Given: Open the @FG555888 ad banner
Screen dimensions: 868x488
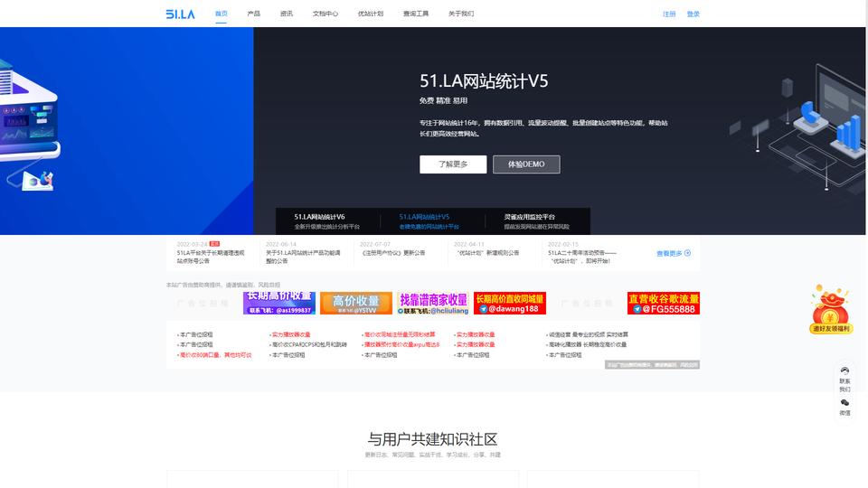Looking at the screenshot, I should (x=663, y=304).
